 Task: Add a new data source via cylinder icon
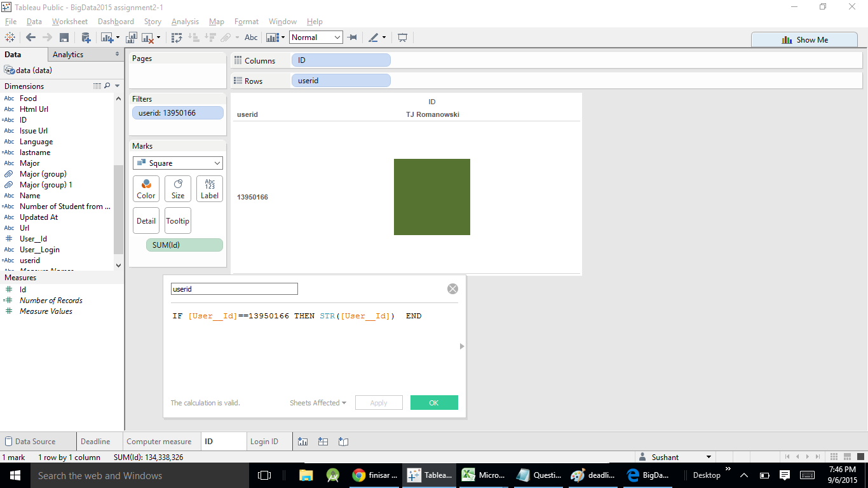click(x=86, y=37)
